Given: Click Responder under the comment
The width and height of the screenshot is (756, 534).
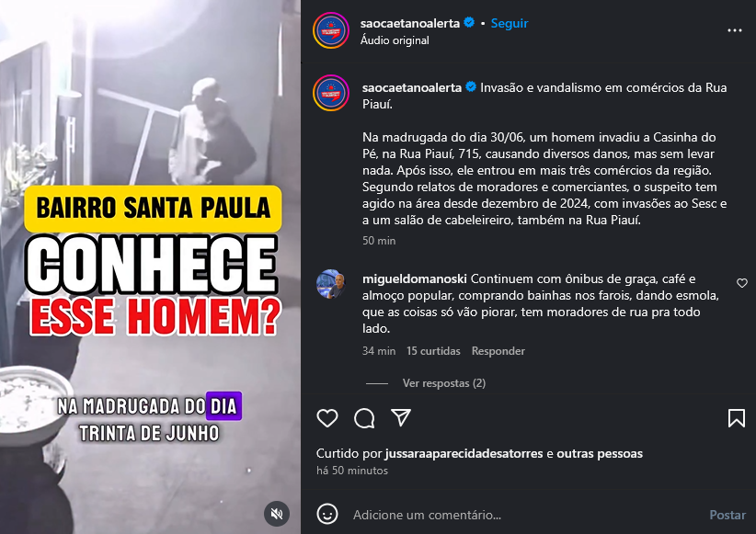Looking at the screenshot, I should pos(498,351).
